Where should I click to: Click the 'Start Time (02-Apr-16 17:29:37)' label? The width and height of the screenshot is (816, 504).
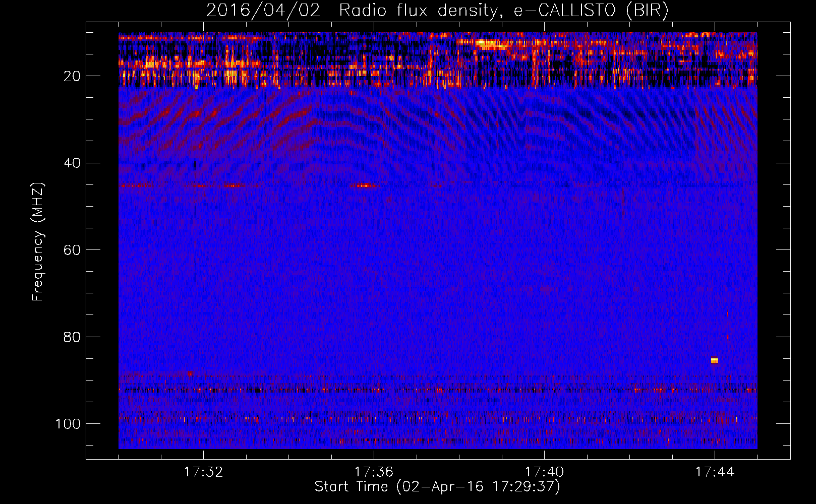(437, 487)
